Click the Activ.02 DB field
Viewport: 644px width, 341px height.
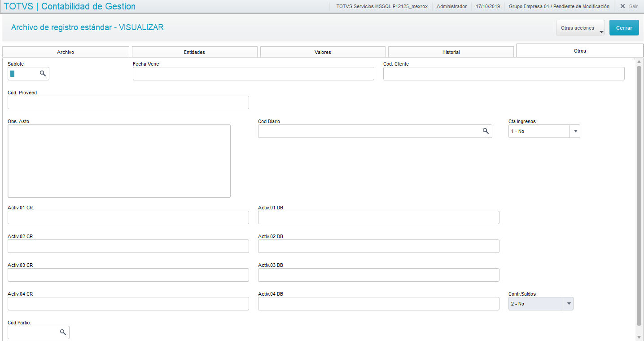tap(379, 246)
